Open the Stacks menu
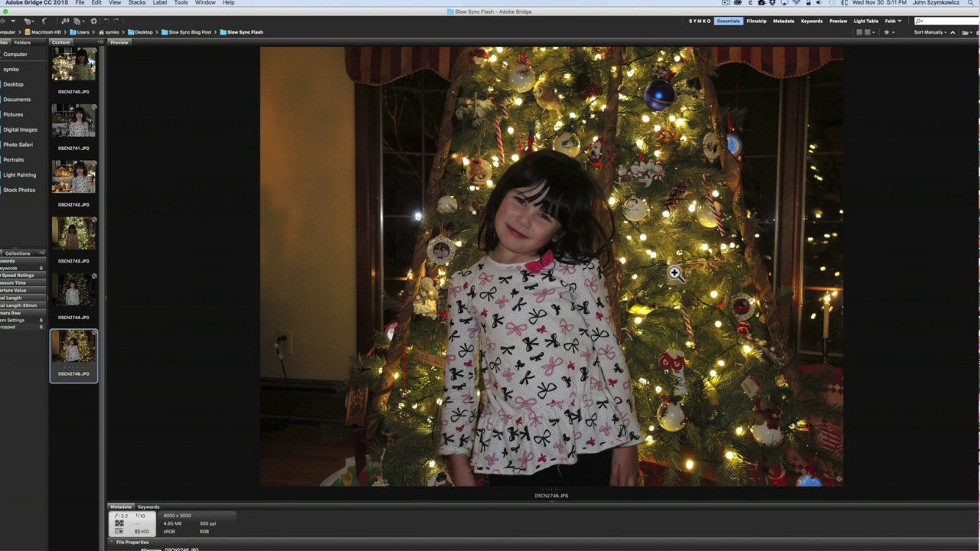 pos(137,3)
